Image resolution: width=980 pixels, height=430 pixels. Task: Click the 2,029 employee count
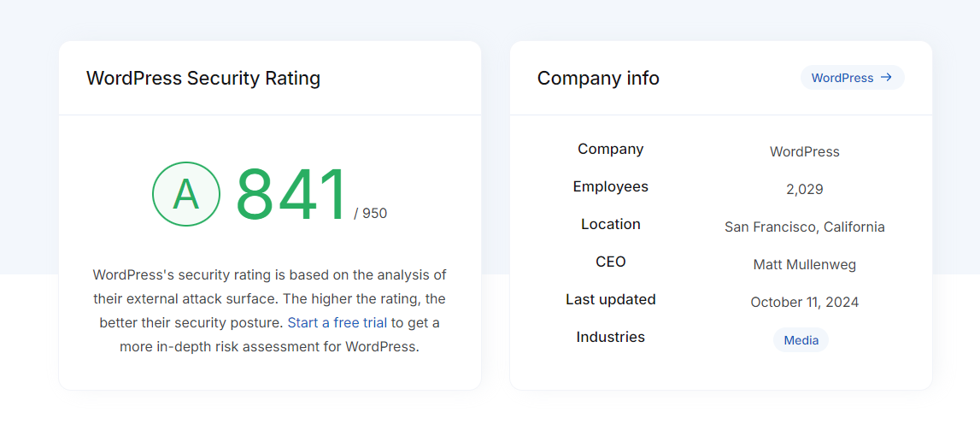point(804,190)
